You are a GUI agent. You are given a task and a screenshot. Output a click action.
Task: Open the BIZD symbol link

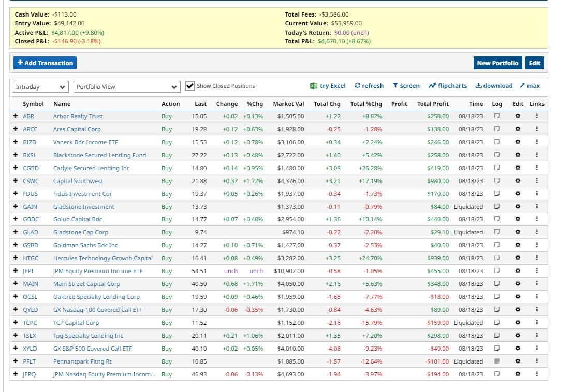point(29,142)
